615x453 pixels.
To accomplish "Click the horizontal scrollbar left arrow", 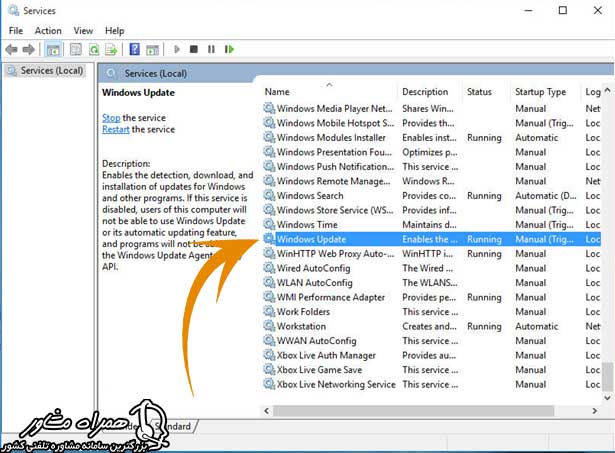I will click(x=267, y=411).
